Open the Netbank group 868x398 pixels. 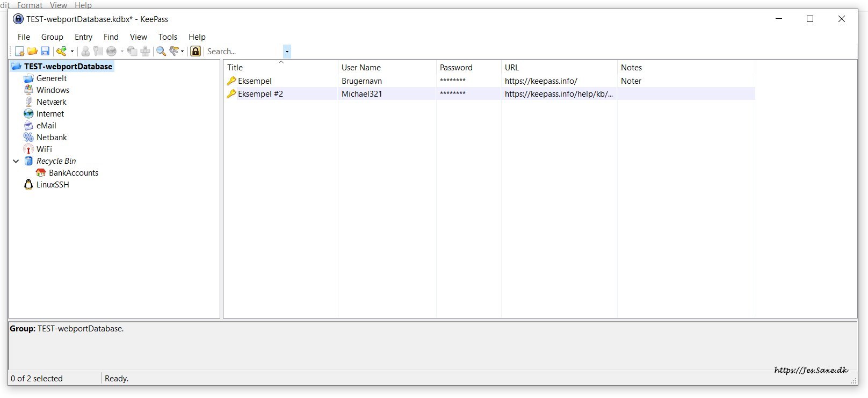(x=51, y=138)
